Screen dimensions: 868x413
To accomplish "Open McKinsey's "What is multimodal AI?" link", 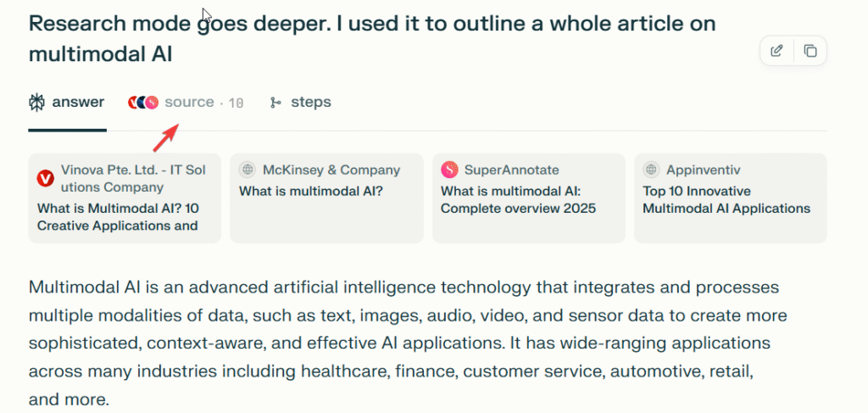I will pyautogui.click(x=311, y=191).
